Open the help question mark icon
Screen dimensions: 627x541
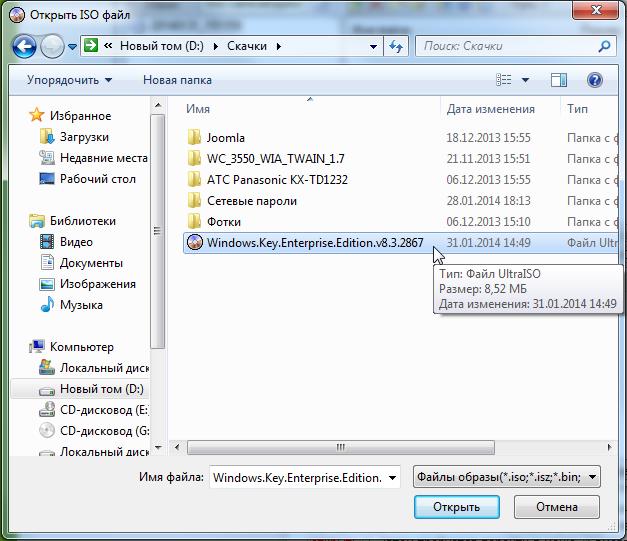click(x=594, y=80)
